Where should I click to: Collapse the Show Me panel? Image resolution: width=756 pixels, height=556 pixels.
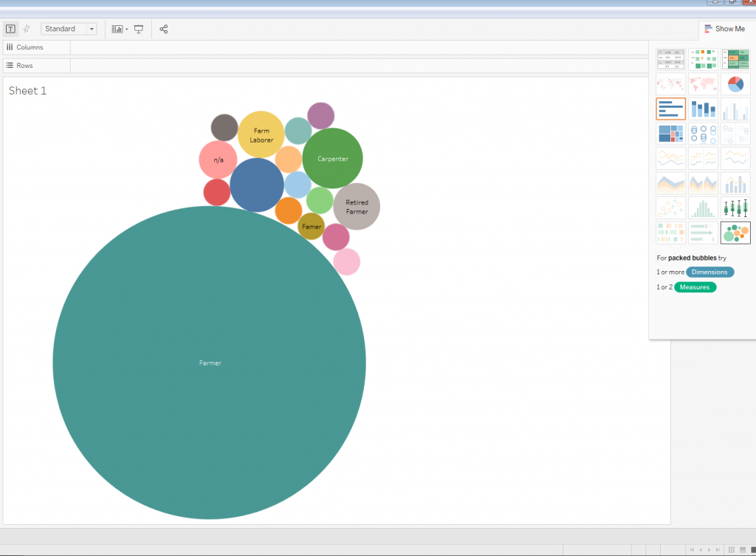pos(726,29)
